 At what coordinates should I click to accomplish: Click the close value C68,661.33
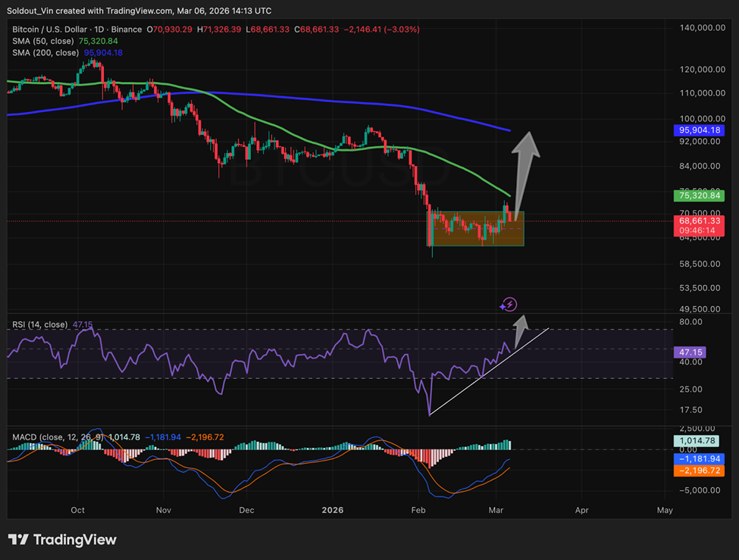click(316, 30)
